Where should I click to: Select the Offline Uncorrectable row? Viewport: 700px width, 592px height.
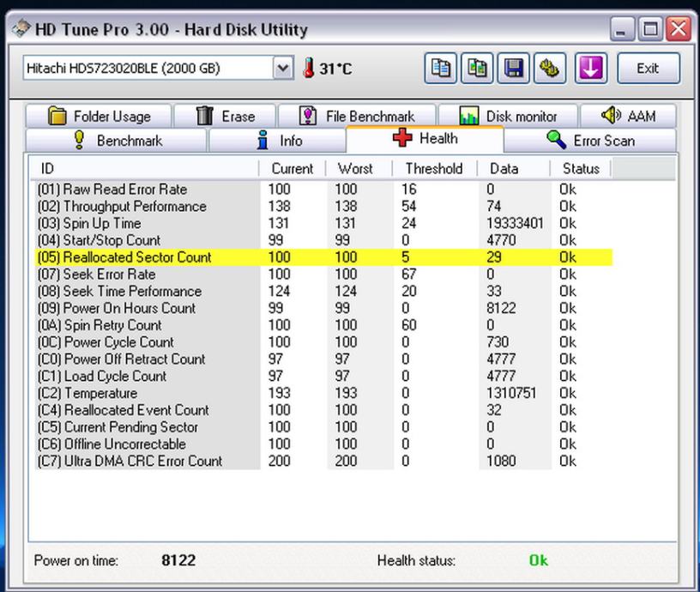[x=323, y=444]
